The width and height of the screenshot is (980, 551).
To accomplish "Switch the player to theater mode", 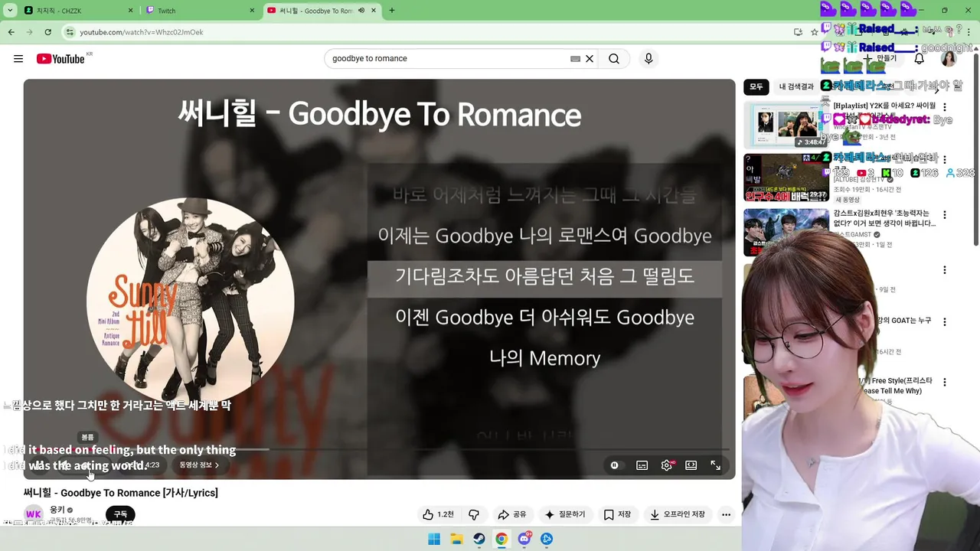I will (691, 465).
